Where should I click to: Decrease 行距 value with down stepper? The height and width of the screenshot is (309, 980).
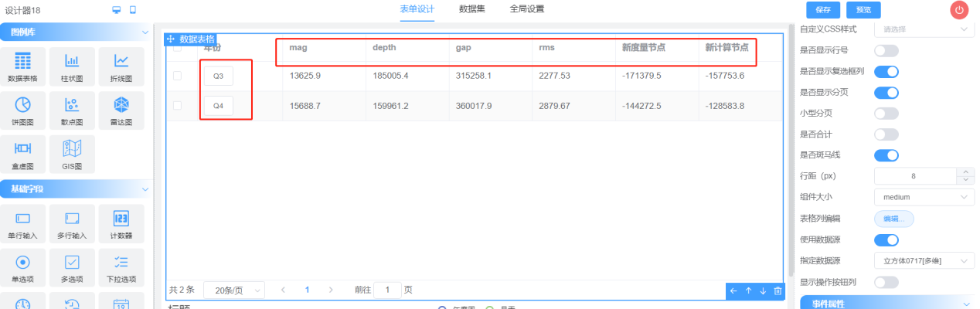[x=965, y=180]
